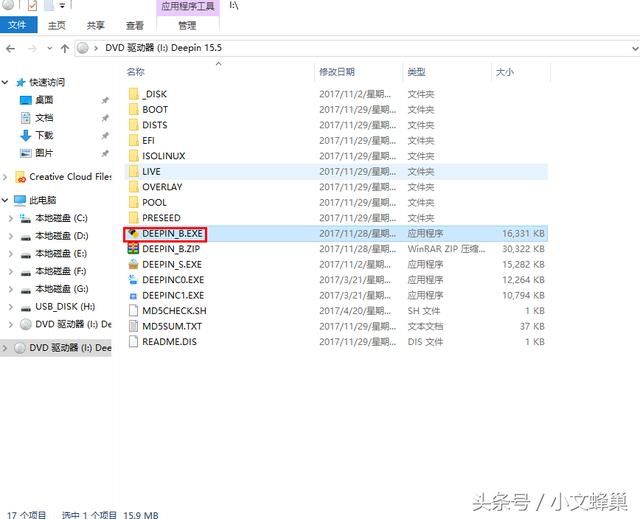640x519 pixels.
Task: Select MD5CHECK.SH file icon
Action: tap(133, 311)
